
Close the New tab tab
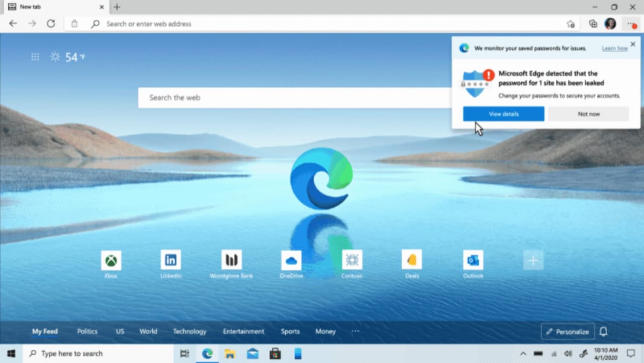pos(101,7)
